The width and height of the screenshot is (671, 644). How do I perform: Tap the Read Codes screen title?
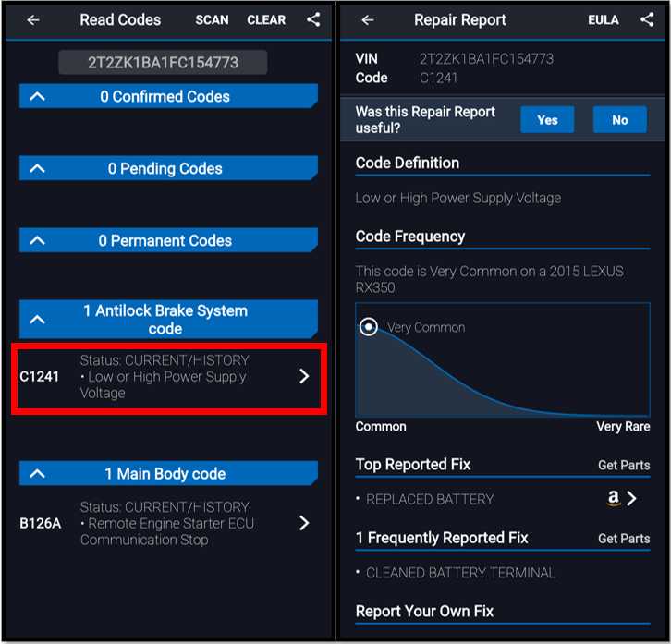tap(120, 19)
